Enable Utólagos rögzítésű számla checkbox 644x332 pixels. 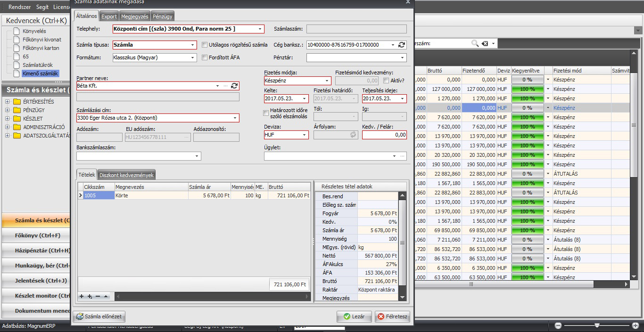(205, 45)
